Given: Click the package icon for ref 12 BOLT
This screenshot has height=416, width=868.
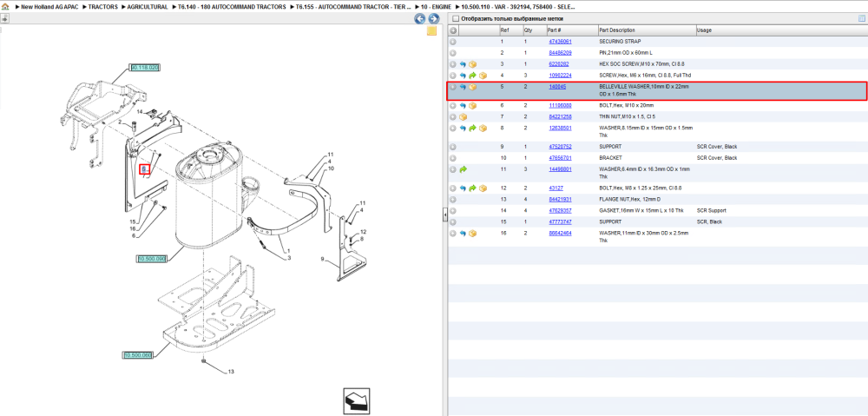Looking at the screenshot, I should [483, 188].
